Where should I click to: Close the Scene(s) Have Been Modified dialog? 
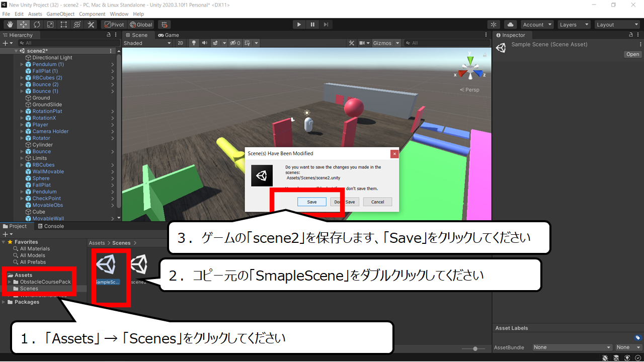(x=394, y=153)
